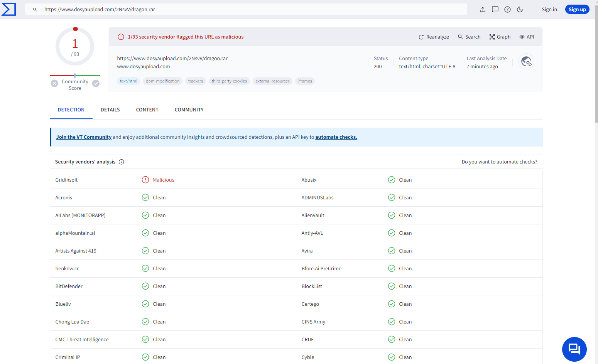The width and height of the screenshot is (598, 364).
Task: Click the external-resources tag
Action: tap(272, 81)
